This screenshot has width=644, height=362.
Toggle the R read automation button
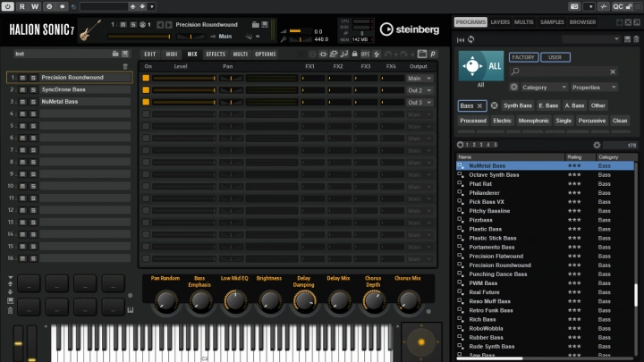[22, 6]
